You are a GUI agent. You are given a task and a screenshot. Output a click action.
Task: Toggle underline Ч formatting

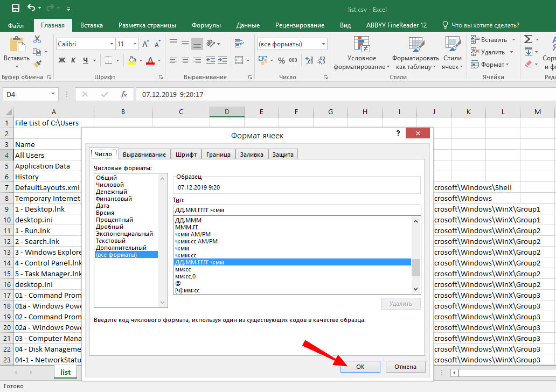[86, 60]
